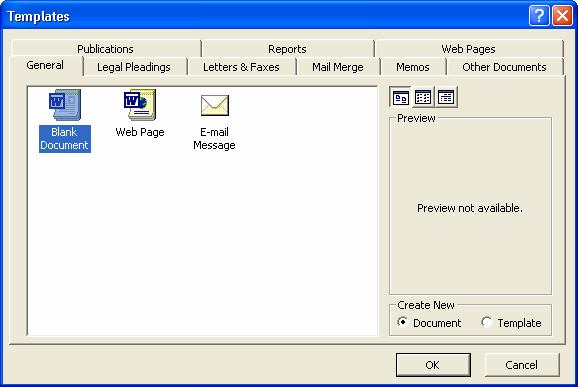Click the 'Web Page' label text
578x387 pixels.
point(140,132)
